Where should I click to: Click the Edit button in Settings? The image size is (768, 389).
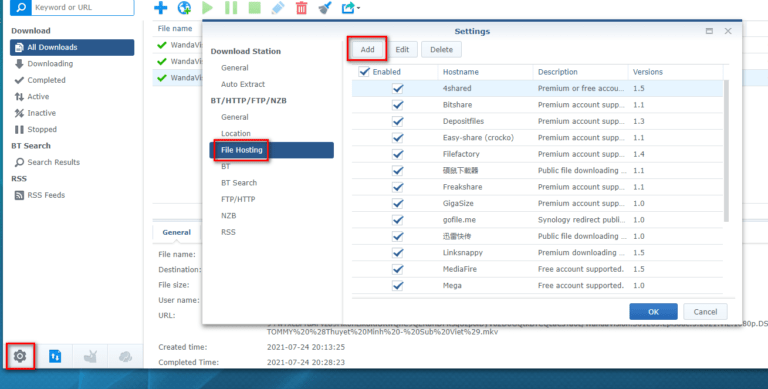tap(402, 49)
